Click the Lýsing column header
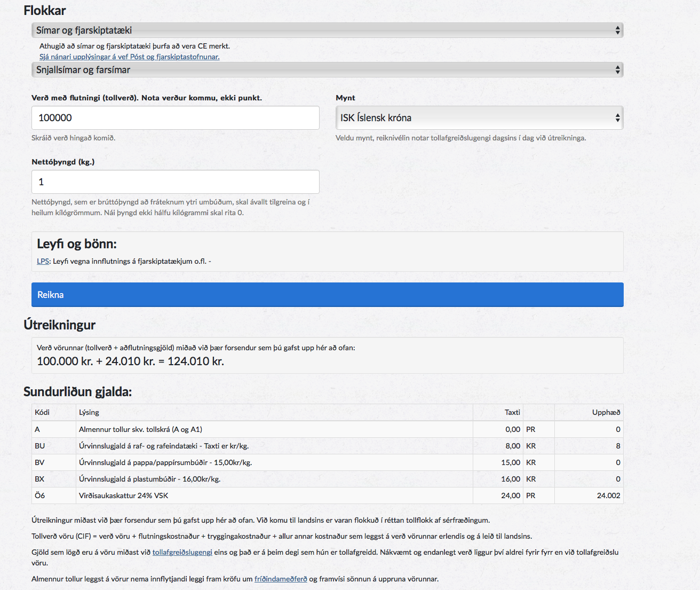 (89, 412)
